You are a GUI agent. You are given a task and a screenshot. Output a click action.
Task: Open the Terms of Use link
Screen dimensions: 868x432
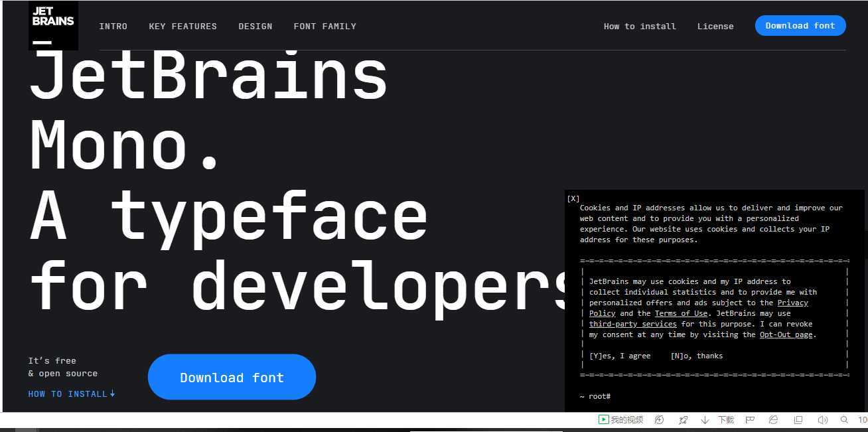click(681, 313)
